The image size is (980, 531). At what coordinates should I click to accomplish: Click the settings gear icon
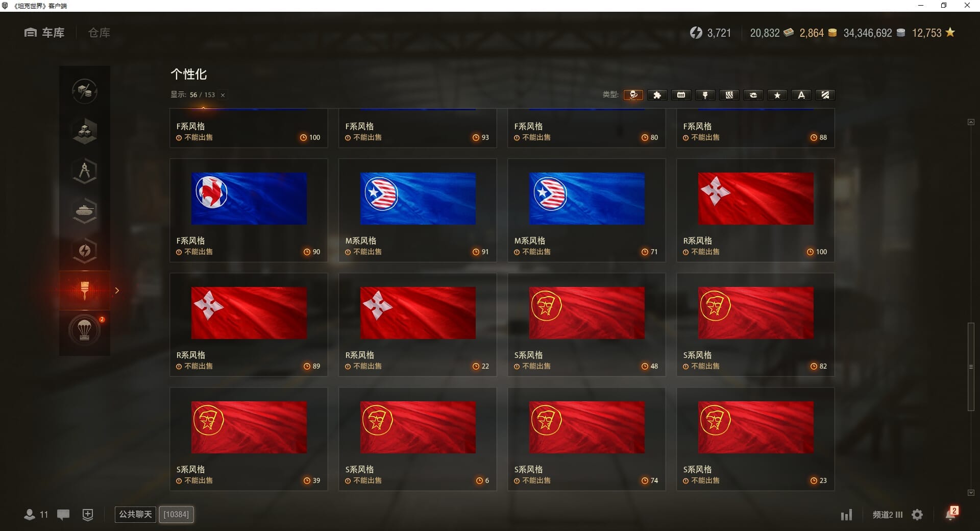tap(917, 515)
